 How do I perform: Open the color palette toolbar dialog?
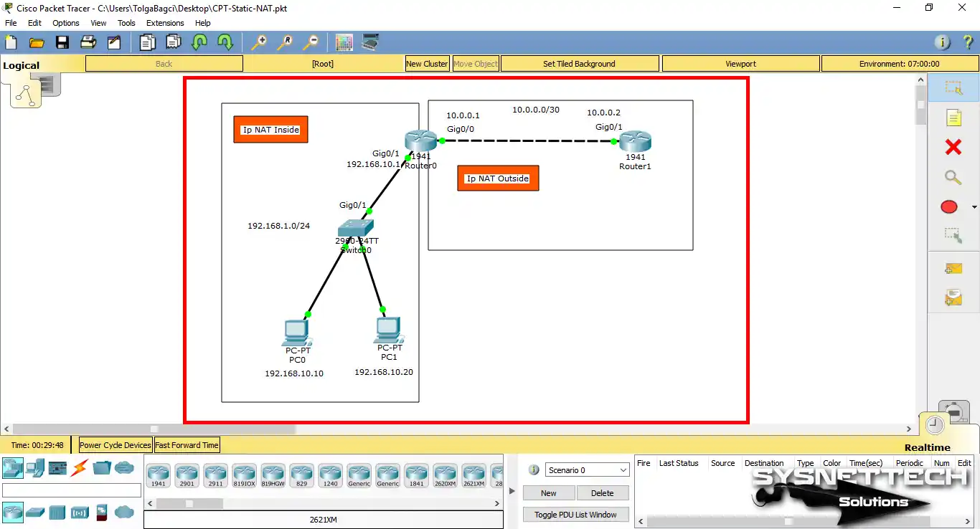(x=344, y=42)
